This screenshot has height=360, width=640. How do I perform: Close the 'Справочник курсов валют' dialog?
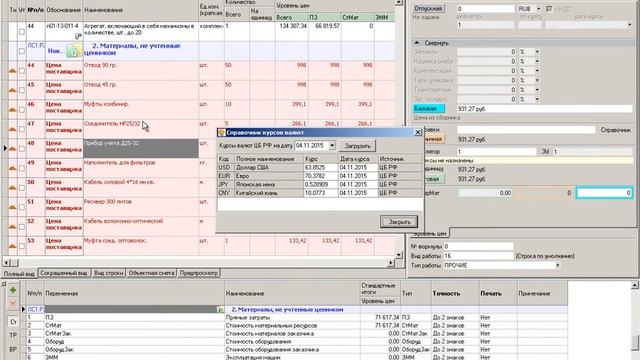point(418,132)
